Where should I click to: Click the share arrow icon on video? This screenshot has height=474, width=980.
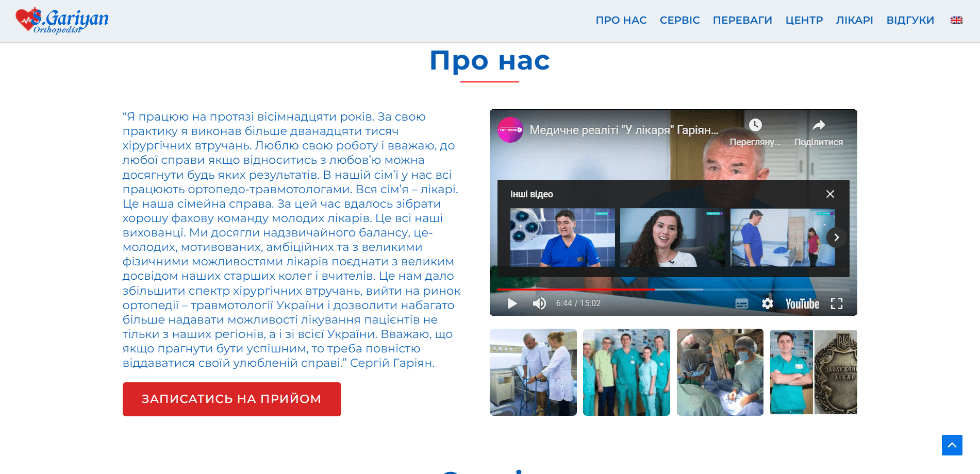819,125
